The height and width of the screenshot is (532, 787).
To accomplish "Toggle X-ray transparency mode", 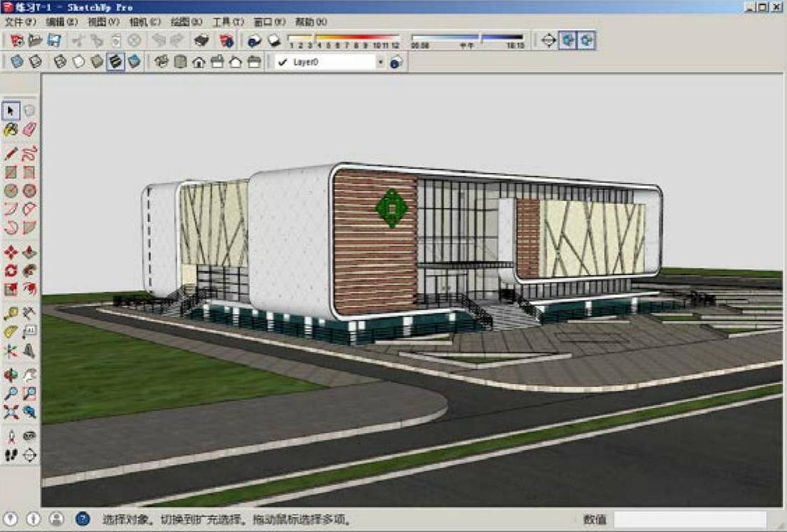I will pyautogui.click(x=17, y=62).
